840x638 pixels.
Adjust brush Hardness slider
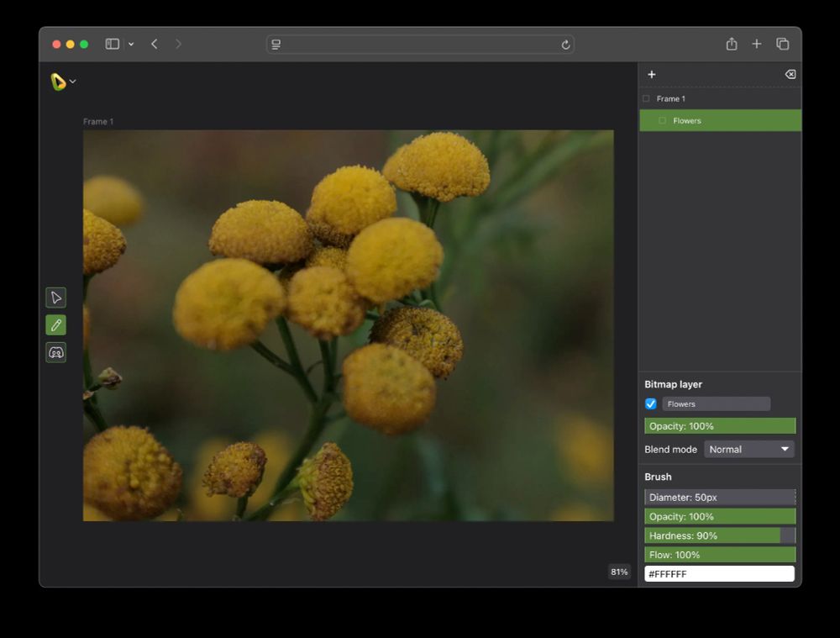[x=720, y=535]
